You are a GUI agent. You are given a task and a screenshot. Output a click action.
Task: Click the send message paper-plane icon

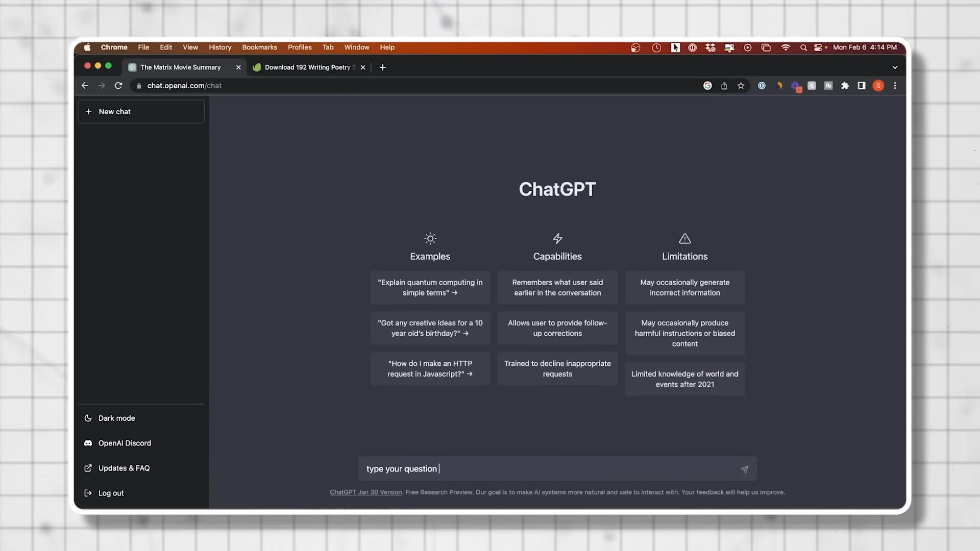744,469
